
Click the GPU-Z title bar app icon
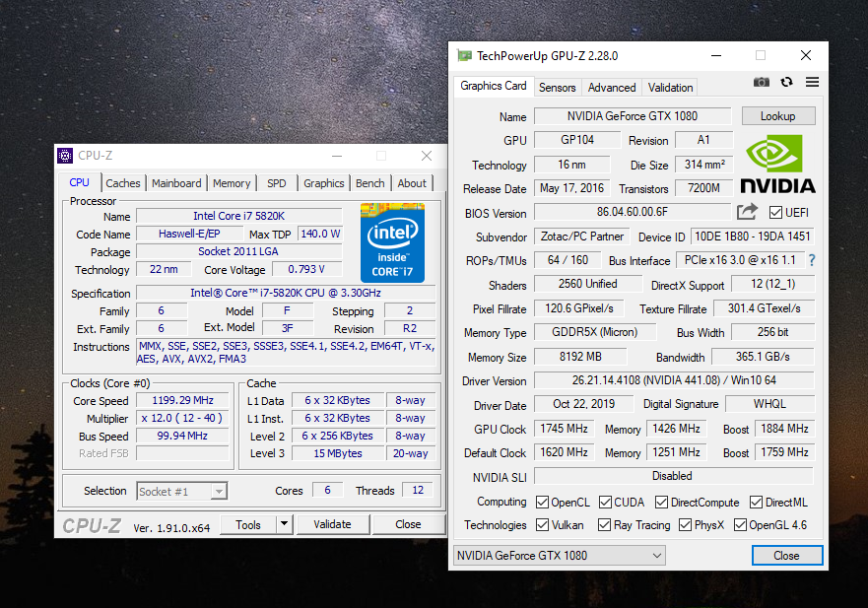464,55
